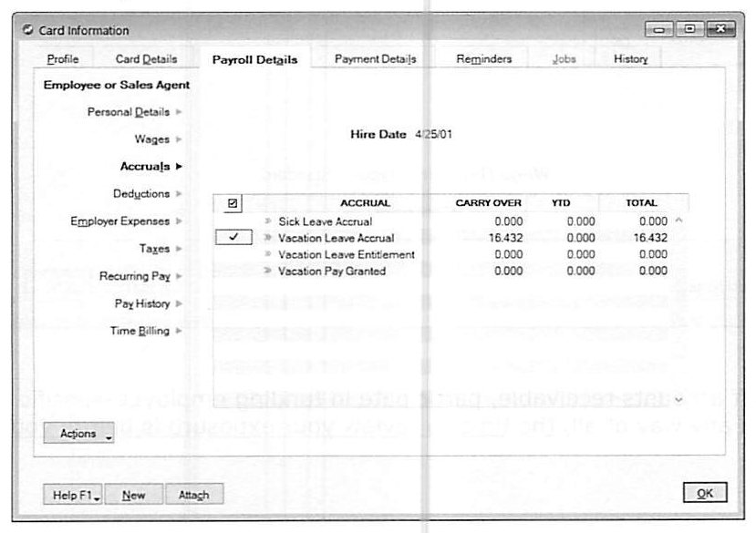Minimize the Card Information window
The width and height of the screenshot is (756, 533).
pyautogui.click(x=659, y=29)
